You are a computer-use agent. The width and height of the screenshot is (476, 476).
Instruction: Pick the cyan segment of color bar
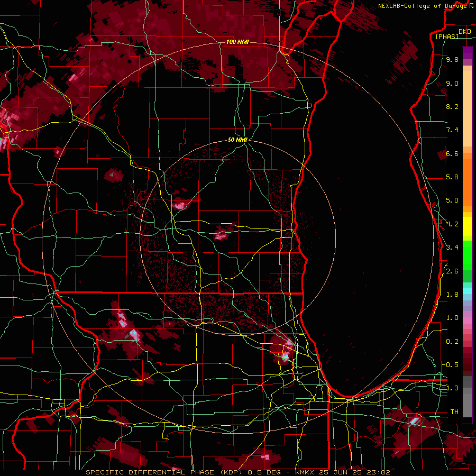(467, 291)
